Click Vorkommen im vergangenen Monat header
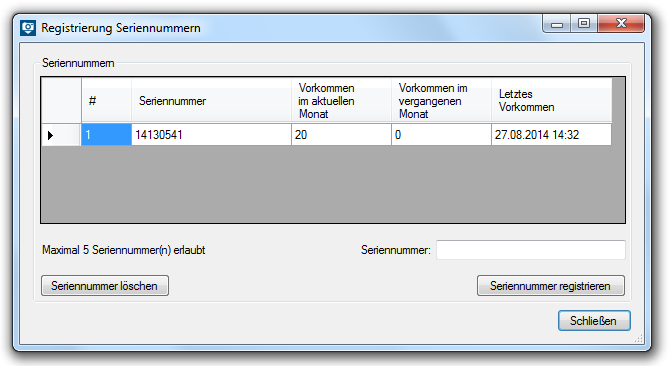The width and height of the screenshot is (670, 366). (441, 101)
